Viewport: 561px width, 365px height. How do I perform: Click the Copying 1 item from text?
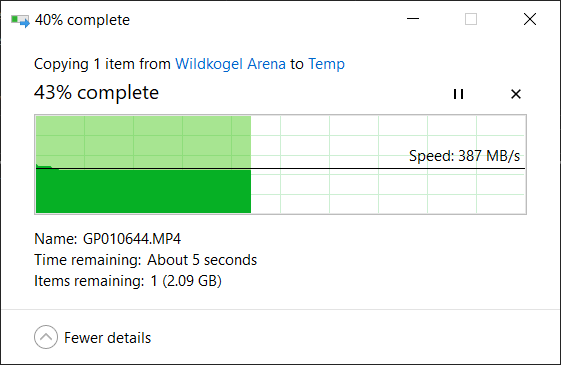(x=102, y=64)
